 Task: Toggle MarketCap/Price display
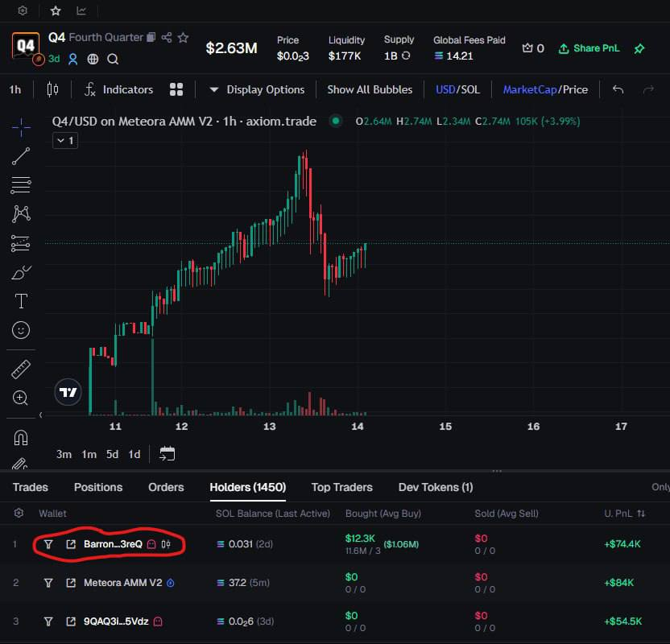(545, 89)
